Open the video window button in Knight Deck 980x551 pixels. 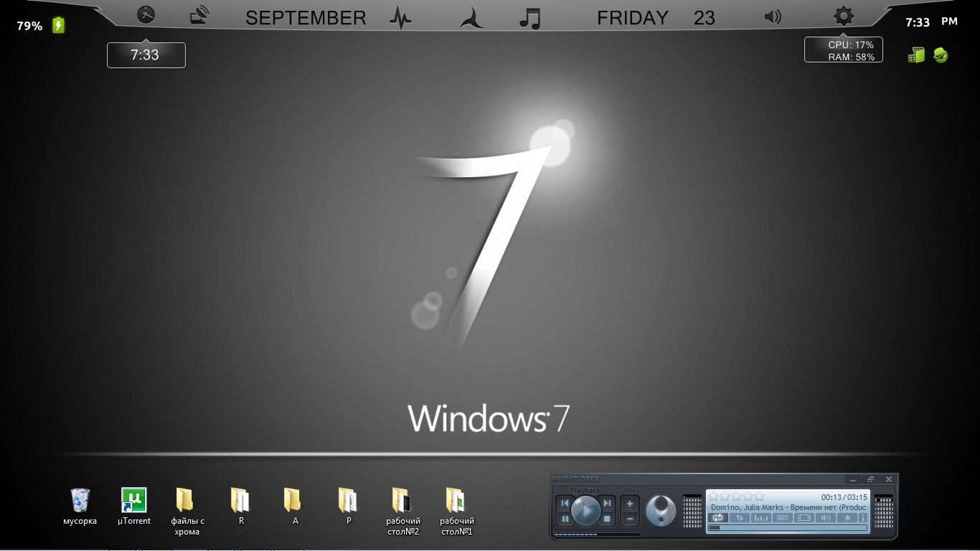point(804,517)
